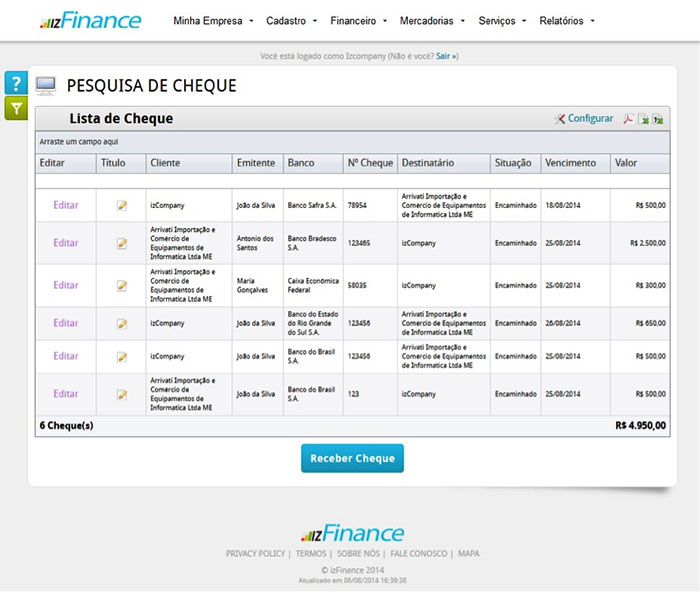The image size is (700, 592).
Task: Open título note icon for cheque 78954
Action: point(122,205)
